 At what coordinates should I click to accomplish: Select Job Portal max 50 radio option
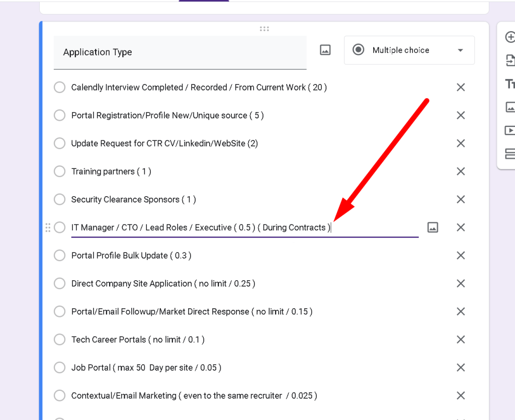coord(59,368)
